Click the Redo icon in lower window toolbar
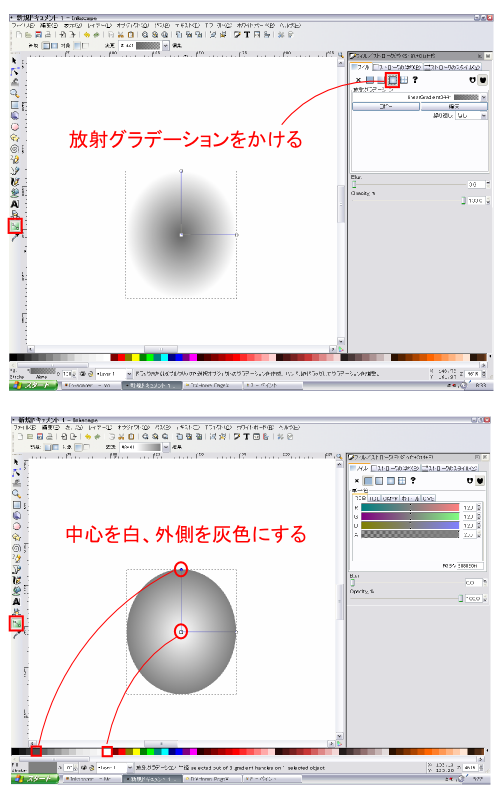The width and height of the screenshot is (500, 800). click(97, 437)
